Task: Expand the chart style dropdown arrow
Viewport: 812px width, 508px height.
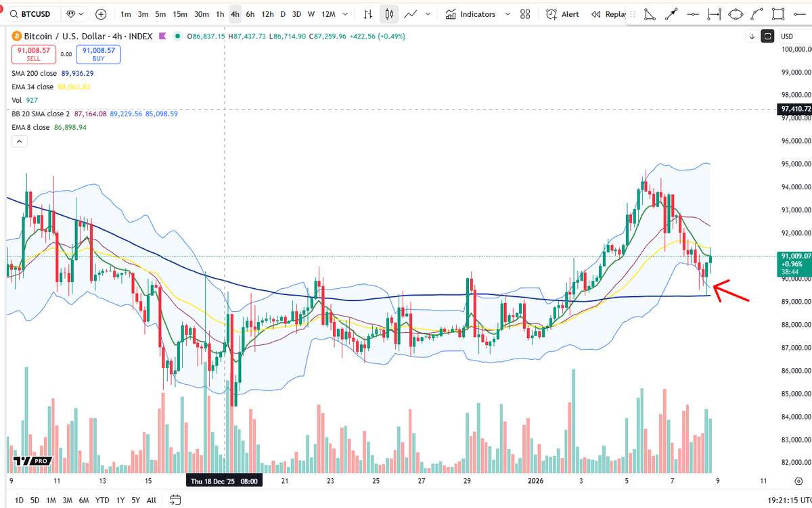Action: click(x=427, y=14)
